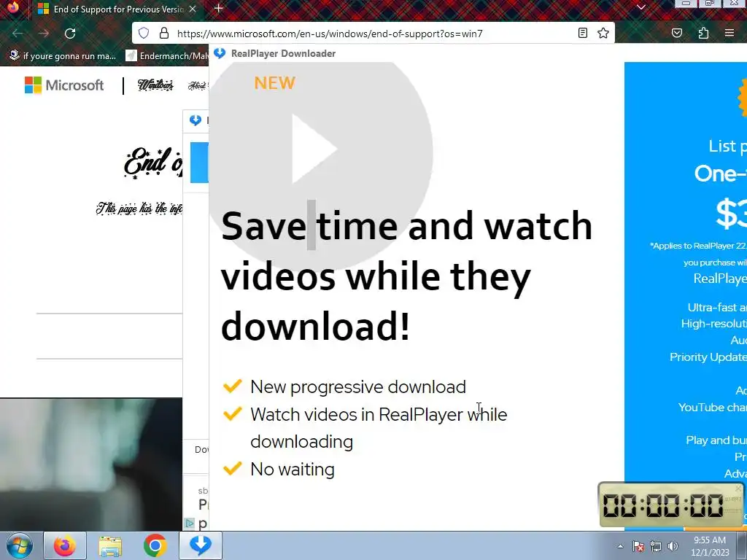Bookmark this page with the star
This screenshot has height=560, width=747.
603,33
